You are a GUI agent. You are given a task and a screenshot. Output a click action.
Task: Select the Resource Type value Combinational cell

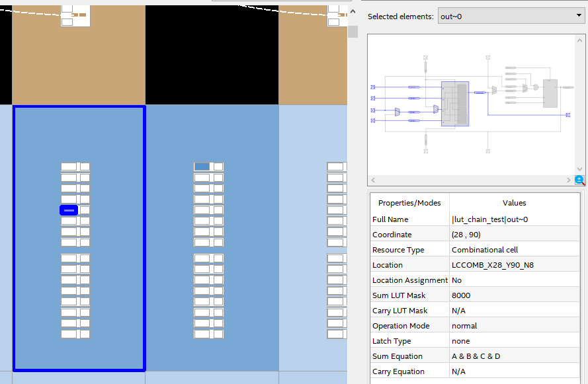[485, 250]
